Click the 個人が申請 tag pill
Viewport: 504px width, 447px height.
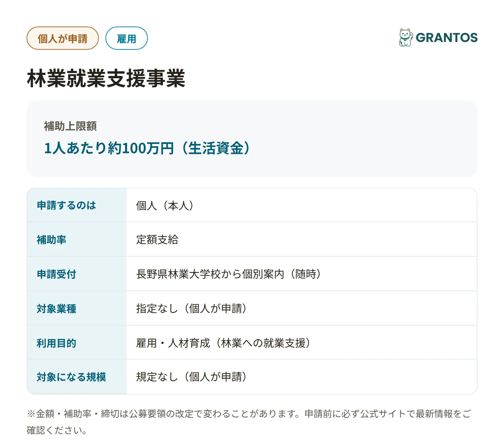[63, 38]
